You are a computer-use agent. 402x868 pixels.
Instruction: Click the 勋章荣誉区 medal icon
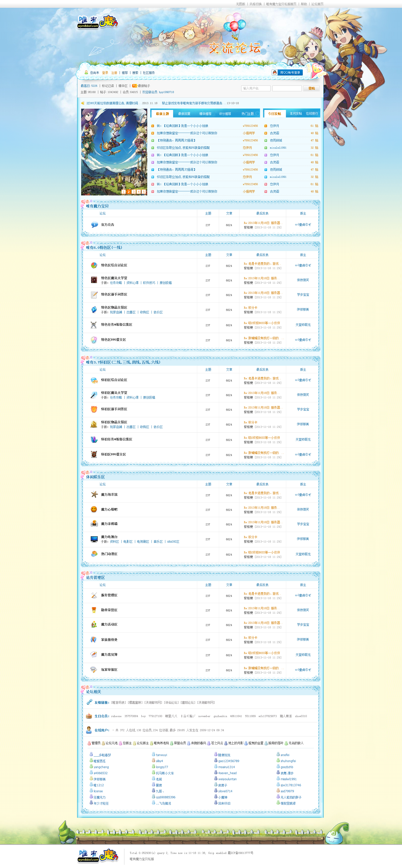[x=94, y=610]
